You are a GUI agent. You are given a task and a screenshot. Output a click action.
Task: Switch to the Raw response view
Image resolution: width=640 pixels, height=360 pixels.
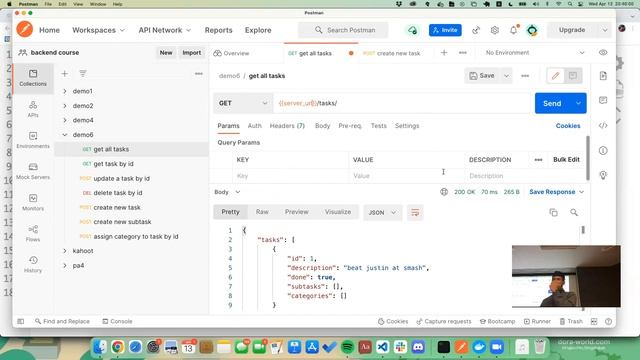(x=262, y=212)
